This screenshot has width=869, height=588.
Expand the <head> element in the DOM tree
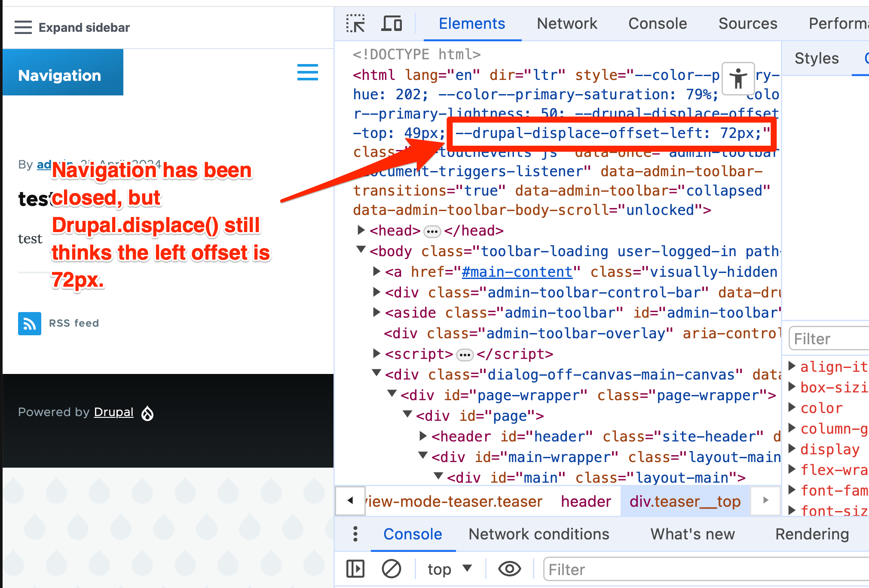[361, 230]
